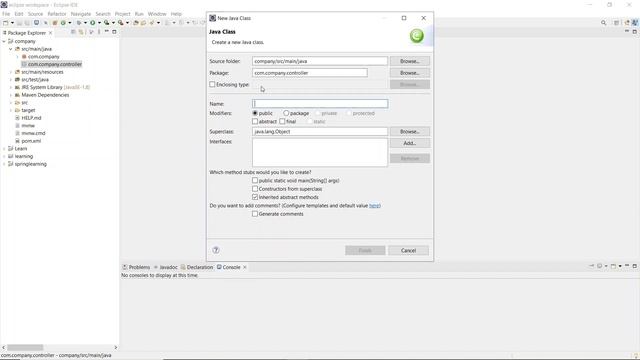Close the New Java Class dialog
The image size is (640, 360).
point(424,18)
